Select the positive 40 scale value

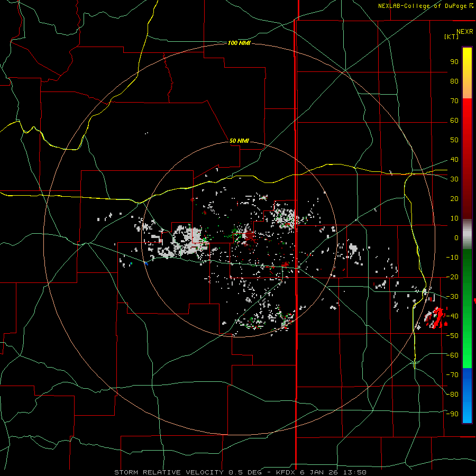tap(454, 159)
